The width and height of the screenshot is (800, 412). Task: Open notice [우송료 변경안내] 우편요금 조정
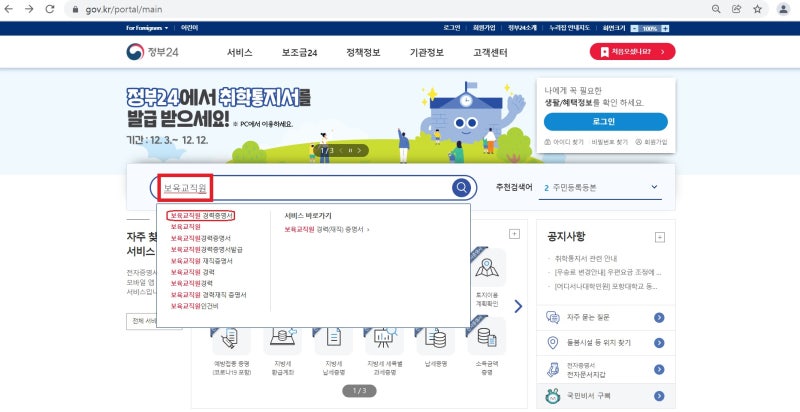click(607, 272)
